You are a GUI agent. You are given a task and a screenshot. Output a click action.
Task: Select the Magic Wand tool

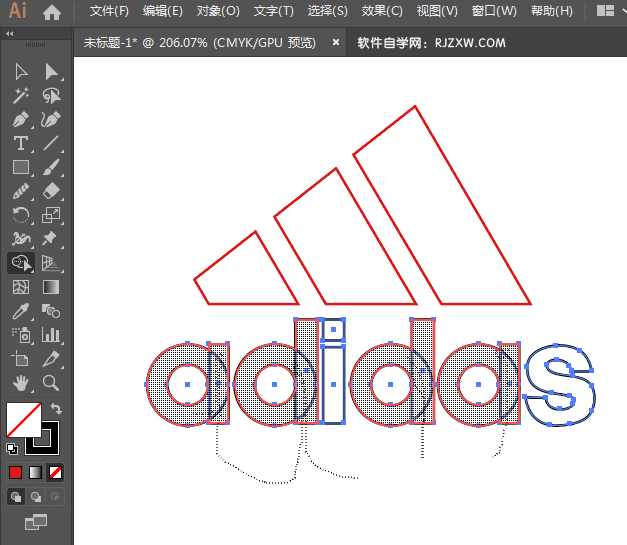click(21, 96)
